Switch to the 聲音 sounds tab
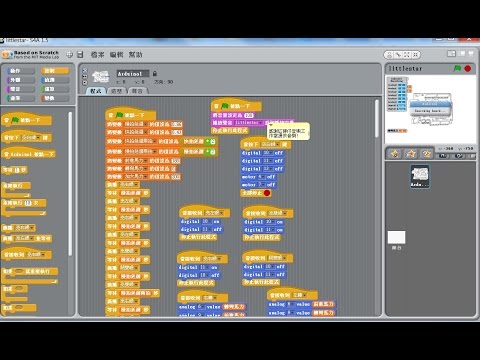Viewport: 480px width, 360px height. point(138,91)
